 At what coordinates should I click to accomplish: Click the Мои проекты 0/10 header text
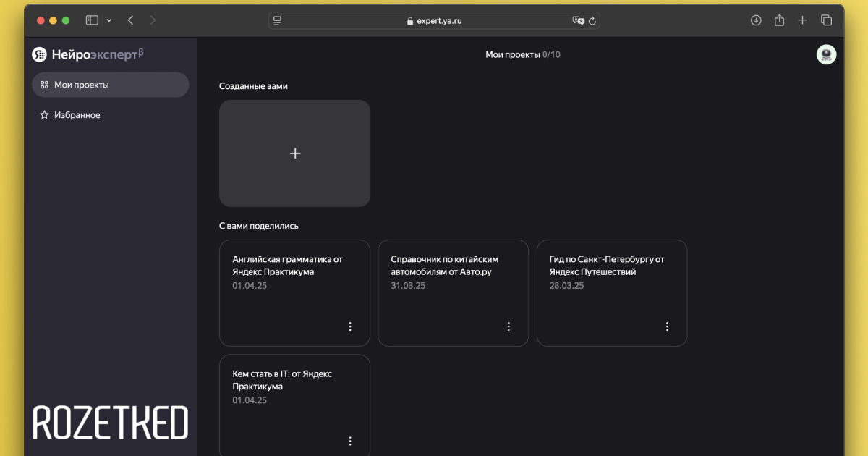pyautogui.click(x=522, y=54)
